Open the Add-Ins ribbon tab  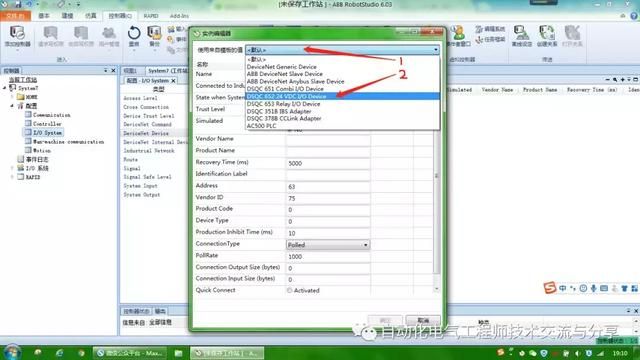pyautogui.click(x=179, y=16)
